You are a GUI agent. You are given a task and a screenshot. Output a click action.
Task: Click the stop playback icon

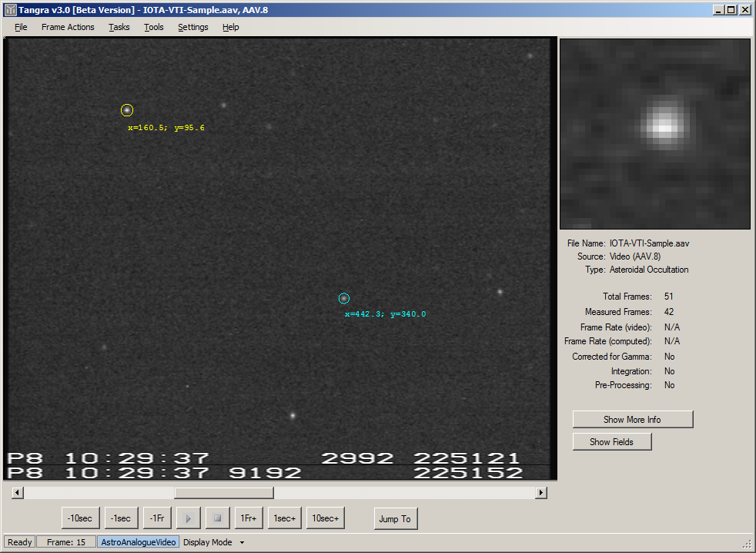click(217, 518)
